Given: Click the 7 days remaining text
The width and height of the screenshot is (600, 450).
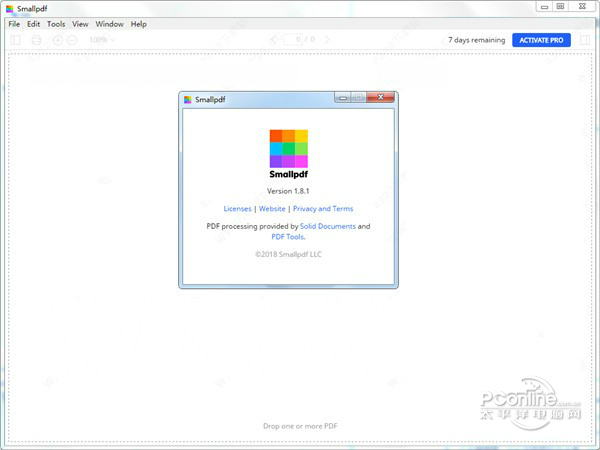Looking at the screenshot, I should coord(477,40).
